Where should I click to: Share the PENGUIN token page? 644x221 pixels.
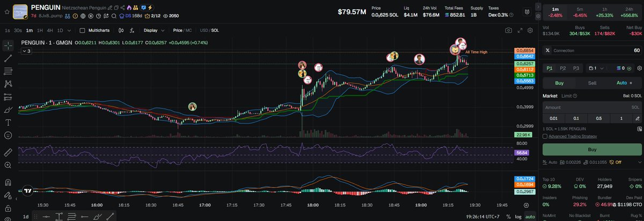point(123,8)
